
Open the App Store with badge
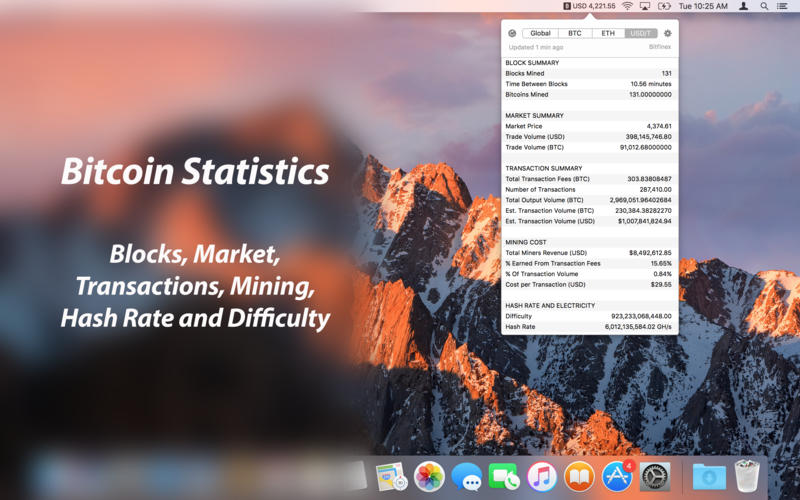616,476
